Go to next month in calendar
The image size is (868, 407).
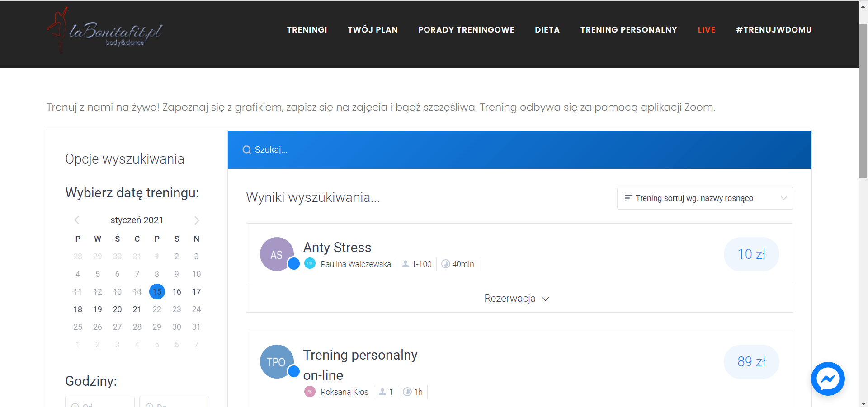197,220
